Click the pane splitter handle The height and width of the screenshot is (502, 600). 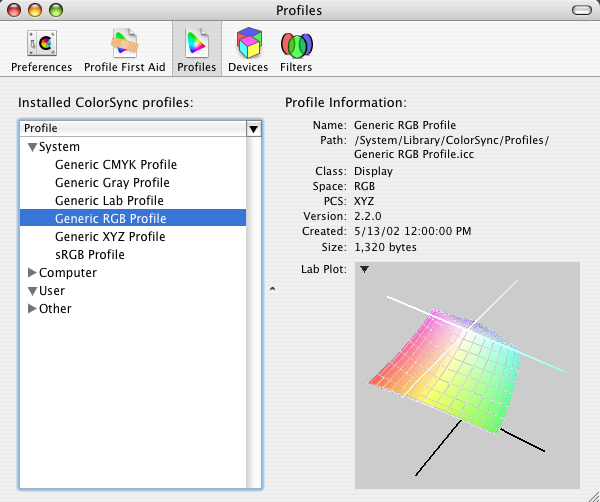pyautogui.click(x=273, y=290)
